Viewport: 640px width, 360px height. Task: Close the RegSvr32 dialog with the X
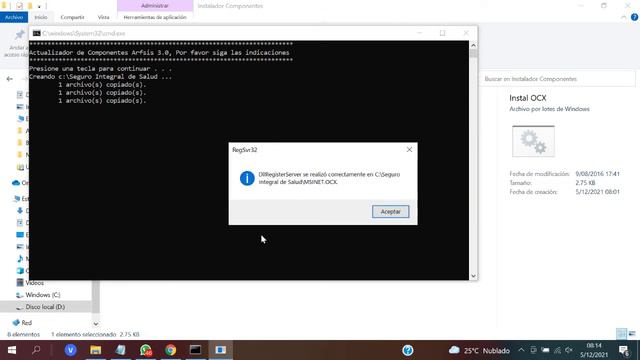tap(409, 150)
